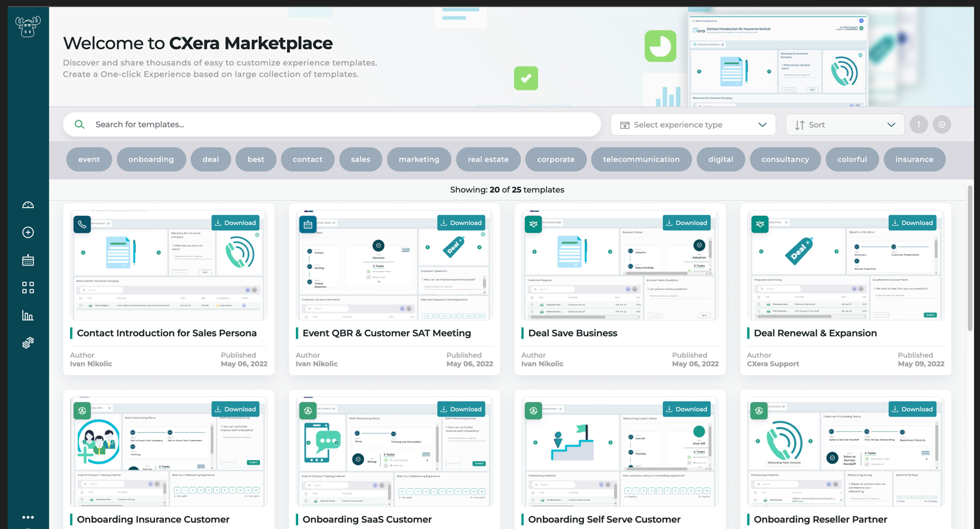The width and height of the screenshot is (980, 529).
Task: Download the Deal Renewal & Expansion template
Action: (x=912, y=223)
